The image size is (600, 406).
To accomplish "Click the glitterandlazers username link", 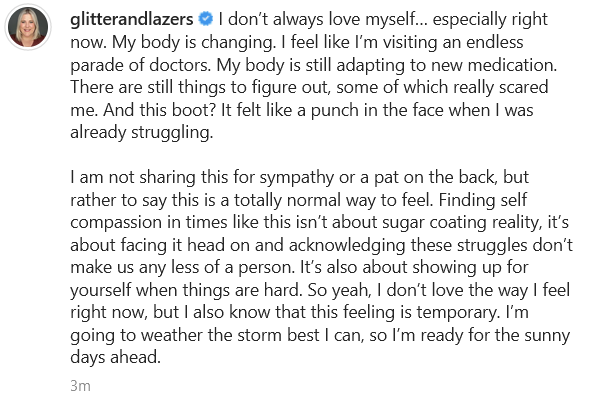I will pos(132,19).
